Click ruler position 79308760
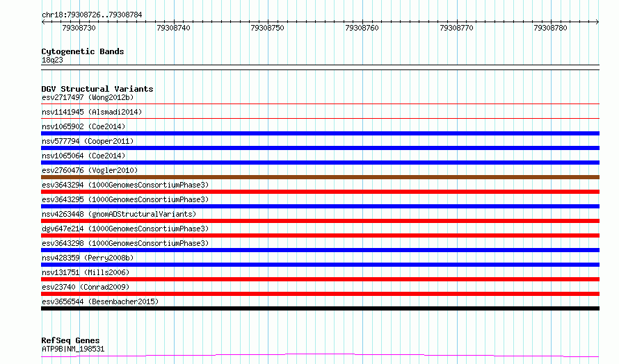619x364 pixels. point(362,28)
